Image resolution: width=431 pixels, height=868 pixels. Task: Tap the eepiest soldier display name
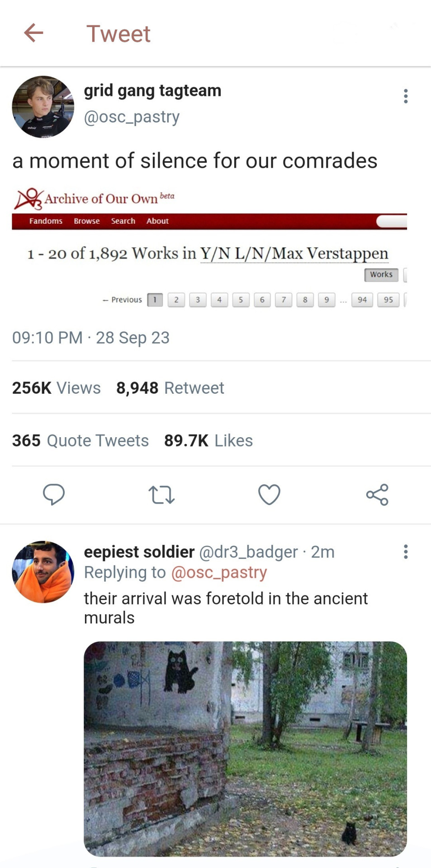click(139, 552)
